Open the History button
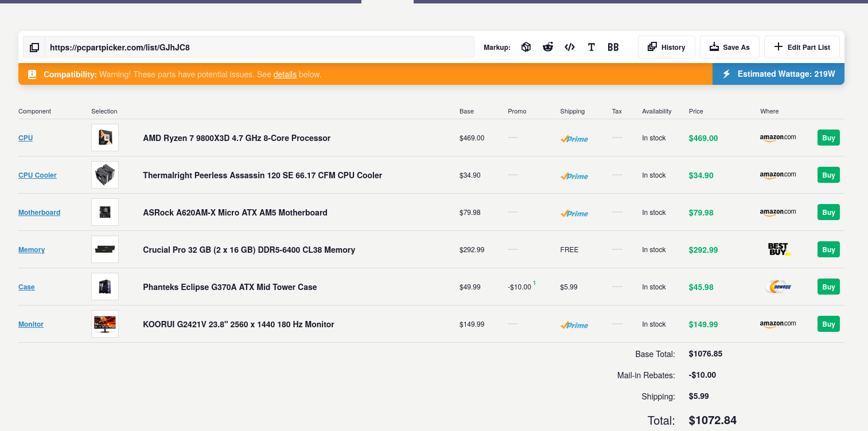 667,47
